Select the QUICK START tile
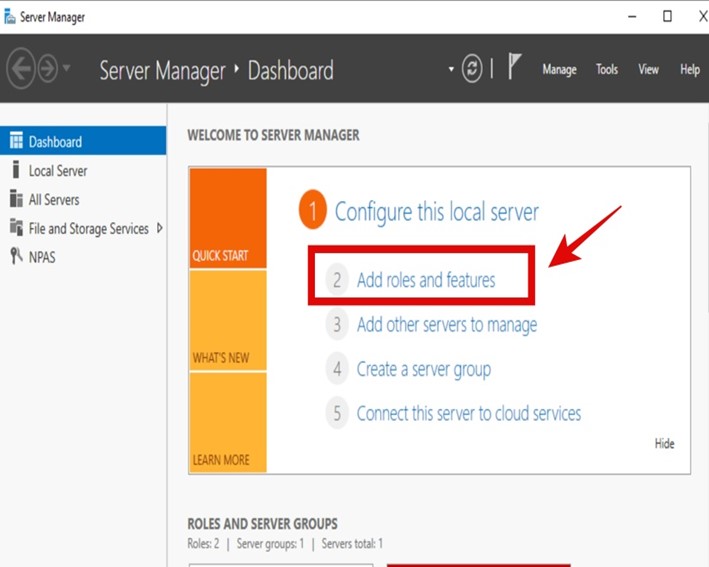Viewport: 709px width, 567px height. (228, 218)
